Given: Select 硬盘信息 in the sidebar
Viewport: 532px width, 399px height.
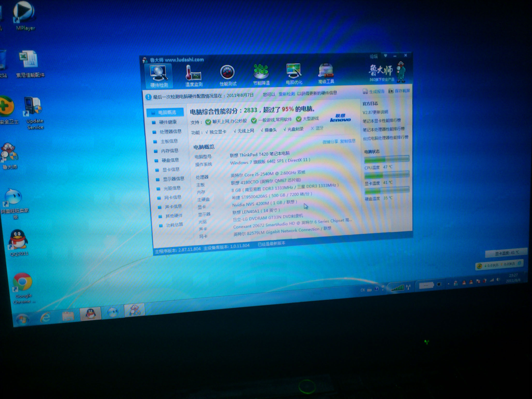Looking at the screenshot, I should click(167, 160).
